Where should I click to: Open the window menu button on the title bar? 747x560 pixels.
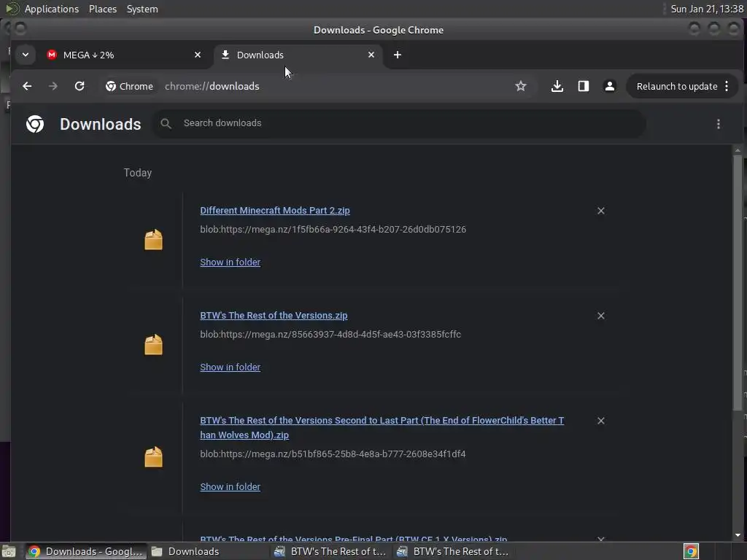point(20,28)
